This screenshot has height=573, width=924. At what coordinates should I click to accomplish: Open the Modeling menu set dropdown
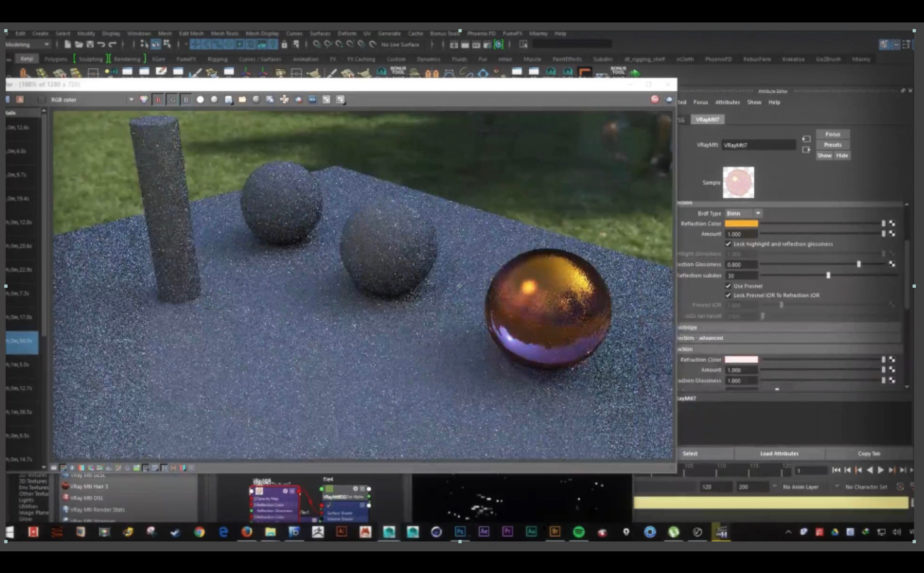pyautogui.click(x=27, y=44)
